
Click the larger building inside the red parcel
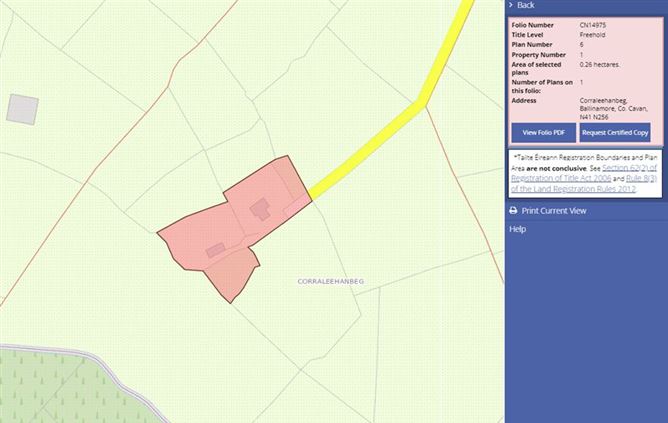(260, 209)
